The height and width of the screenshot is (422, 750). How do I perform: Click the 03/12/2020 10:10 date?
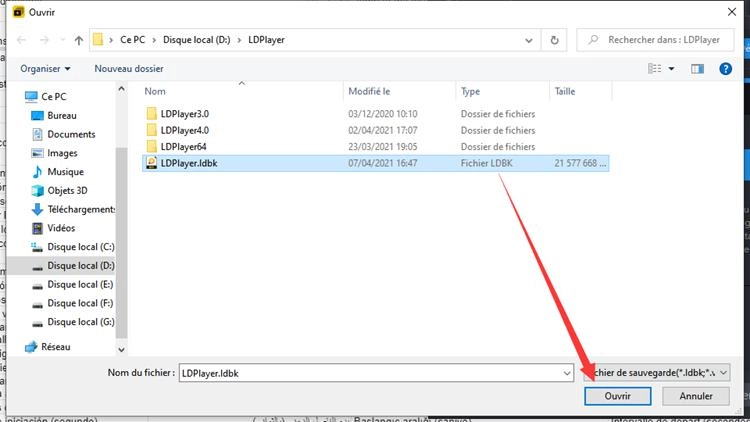coord(383,114)
